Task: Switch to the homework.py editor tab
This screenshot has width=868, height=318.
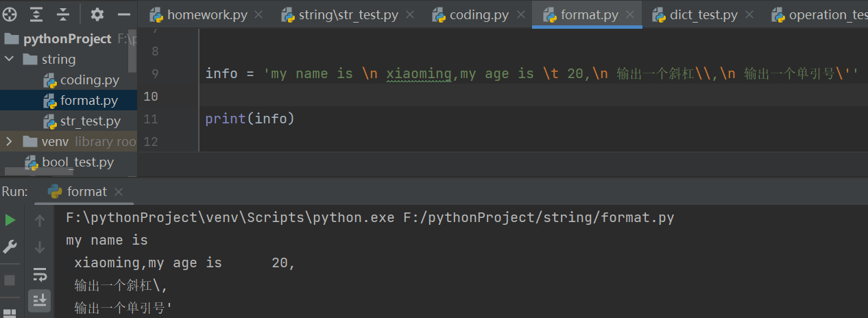Action: pyautogui.click(x=207, y=14)
